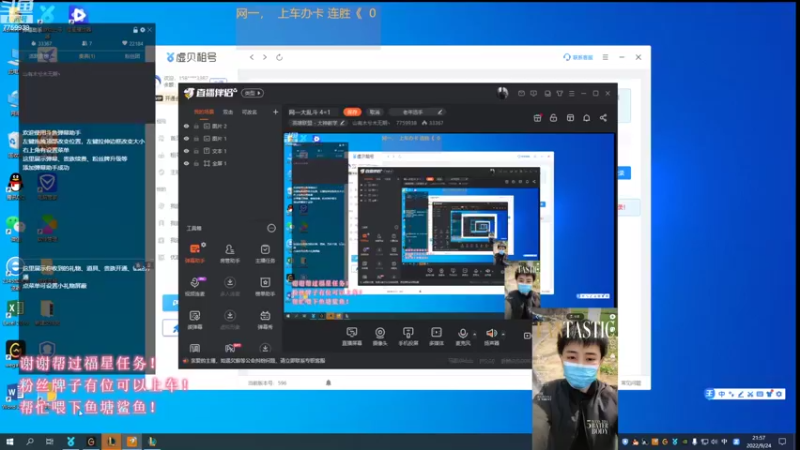Viewport: 800px width, 450px height.
Task: Click the share icon in 直播伴侣
Action: (x=603, y=118)
